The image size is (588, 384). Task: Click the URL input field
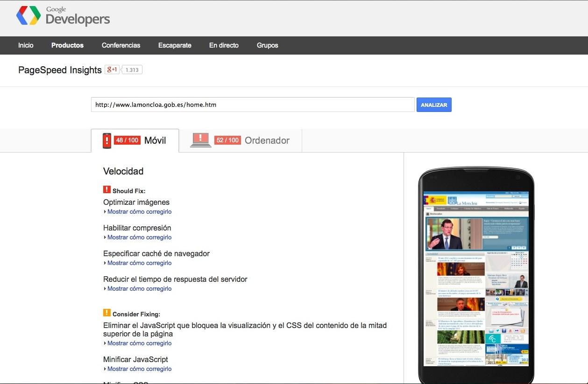click(252, 105)
